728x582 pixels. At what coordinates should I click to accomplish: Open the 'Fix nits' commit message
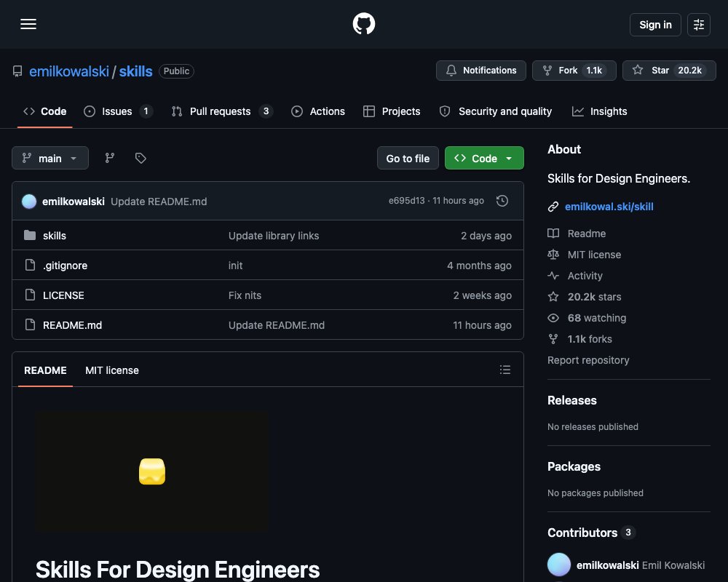click(245, 295)
